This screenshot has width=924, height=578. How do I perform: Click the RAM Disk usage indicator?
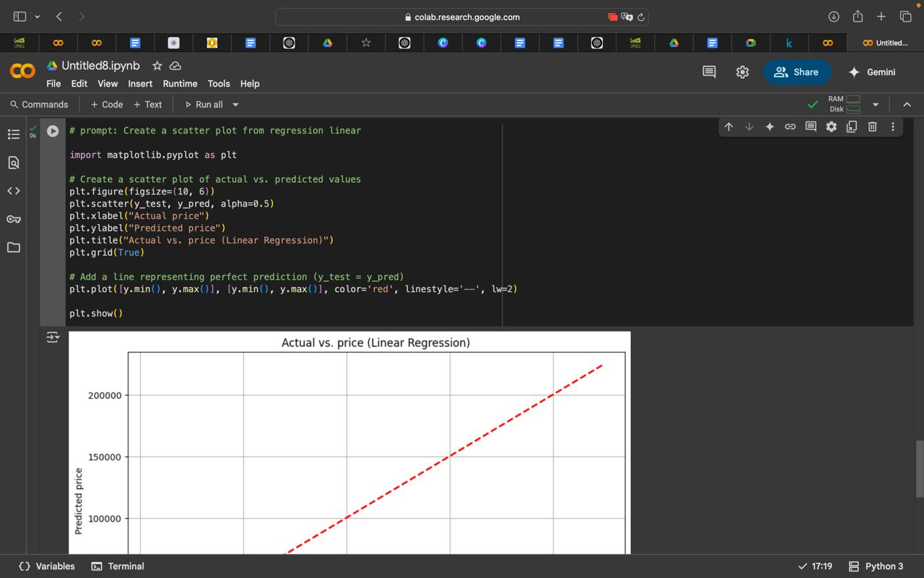pyautogui.click(x=845, y=104)
